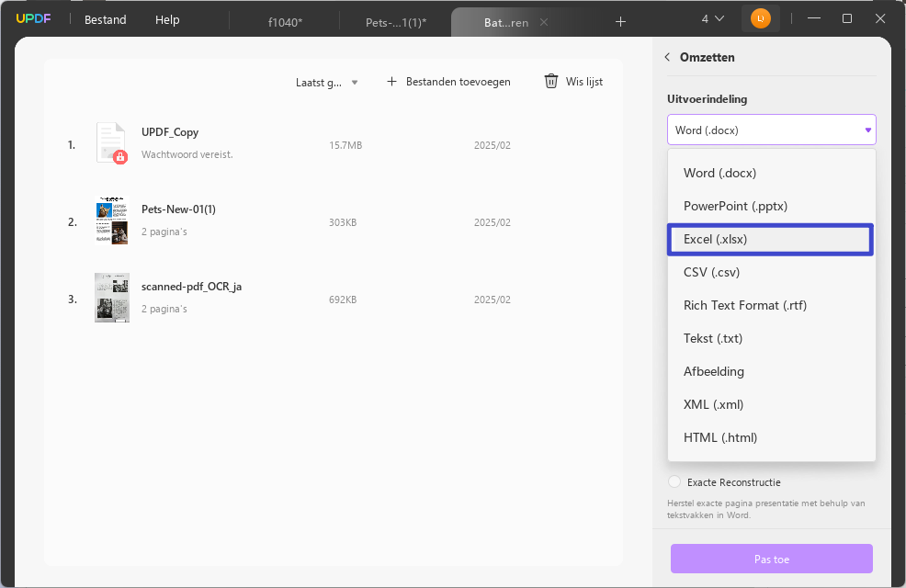This screenshot has height=588, width=906.
Task: Open the Bestand menu
Action: 105,19
